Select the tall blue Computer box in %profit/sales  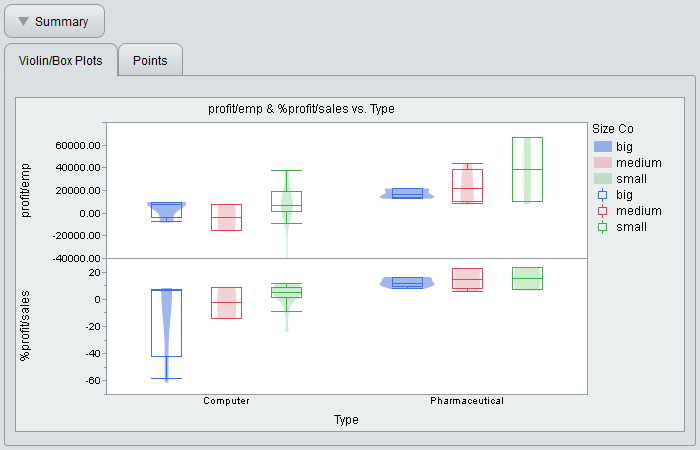[x=166, y=323]
